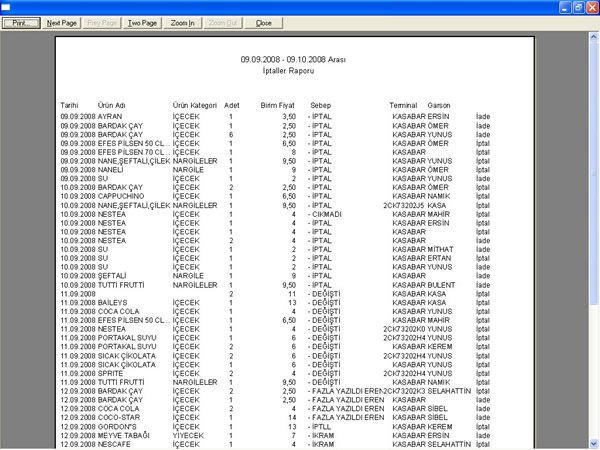
Task: Click the price 11 in the unnamed 11.09.2008 row
Action: (292, 293)
